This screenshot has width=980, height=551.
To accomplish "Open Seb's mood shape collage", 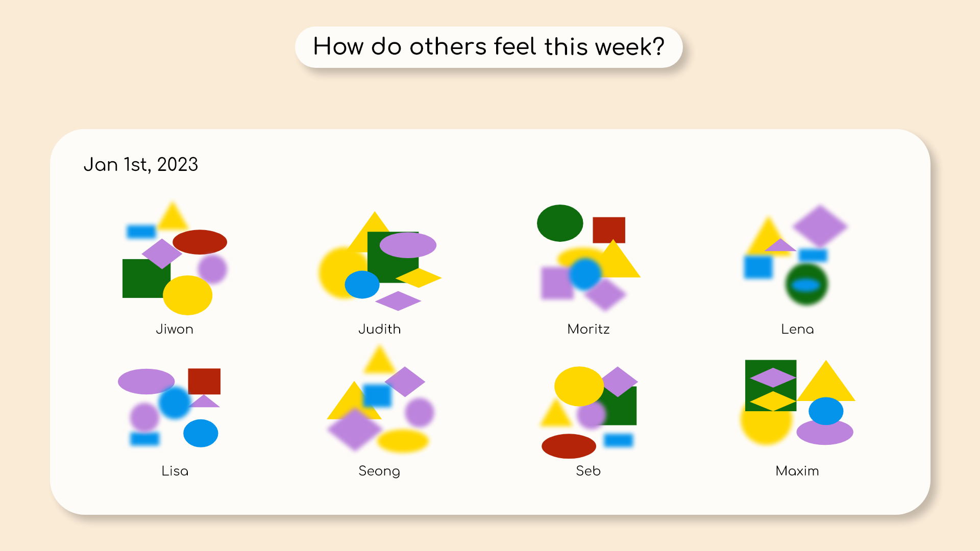I will [x=589, y=412].
